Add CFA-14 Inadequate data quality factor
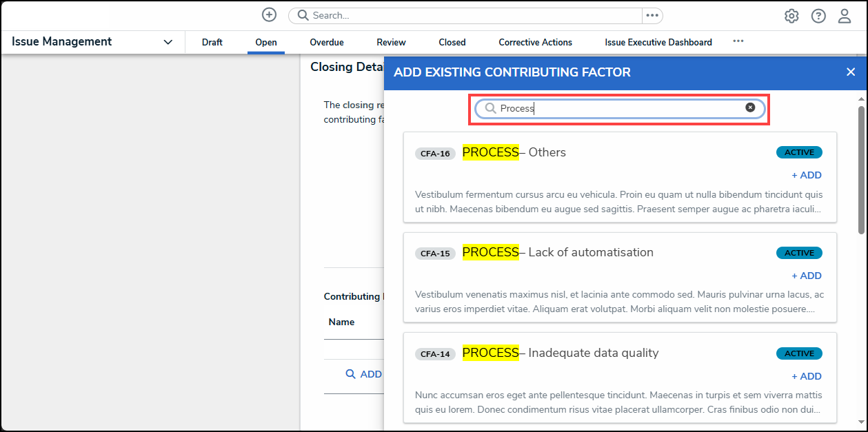The height and width of the screenshot is (432, 868). click(806, 376)
